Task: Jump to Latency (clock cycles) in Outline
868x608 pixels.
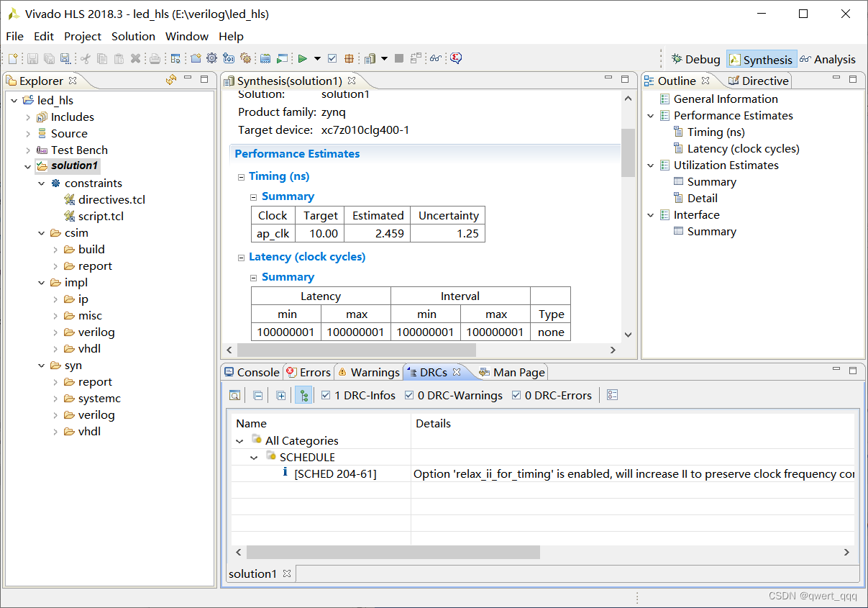Action: tap(743, 149)
